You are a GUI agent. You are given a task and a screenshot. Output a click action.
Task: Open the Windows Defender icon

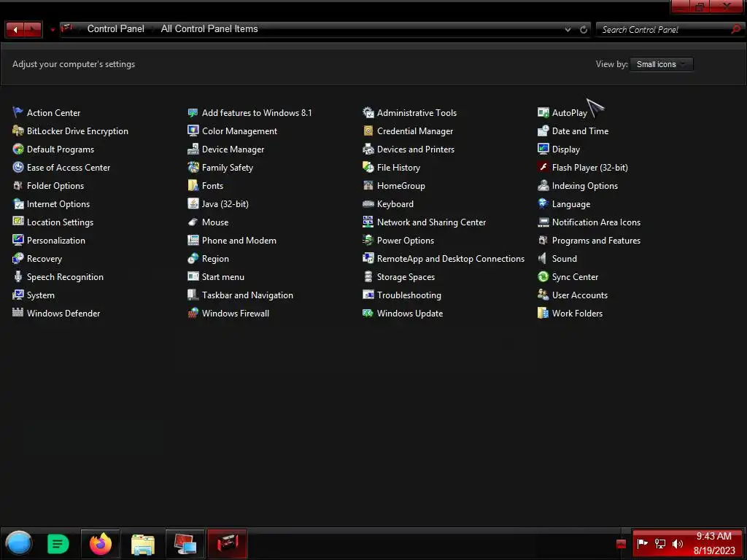18,313
